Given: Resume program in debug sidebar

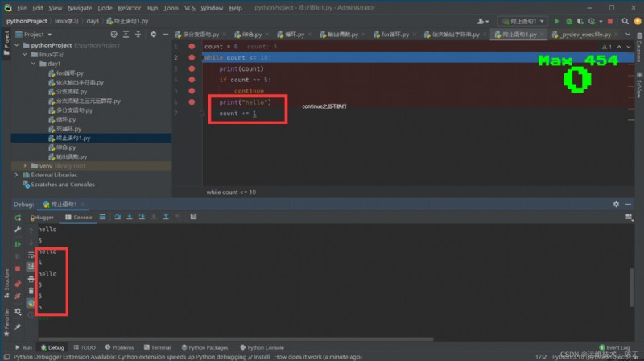Looking at the screenshot, I should pos(18,244).
